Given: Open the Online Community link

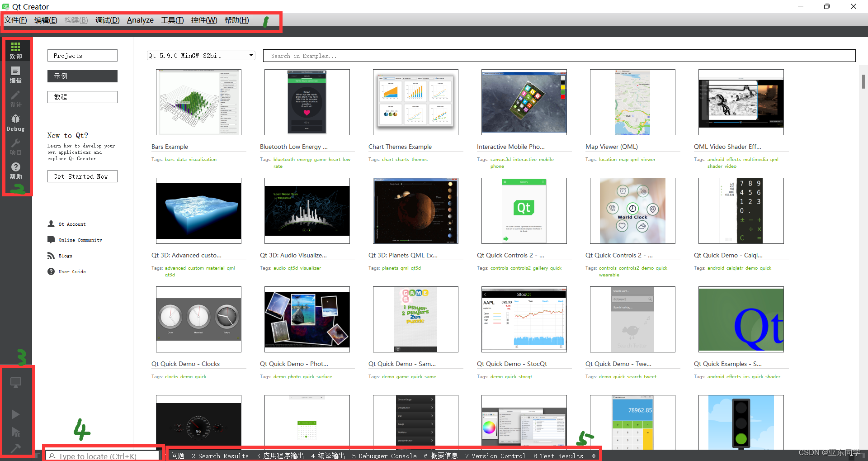Looking at the screenshot, I should pyautogui.click(x=80, y=240).
